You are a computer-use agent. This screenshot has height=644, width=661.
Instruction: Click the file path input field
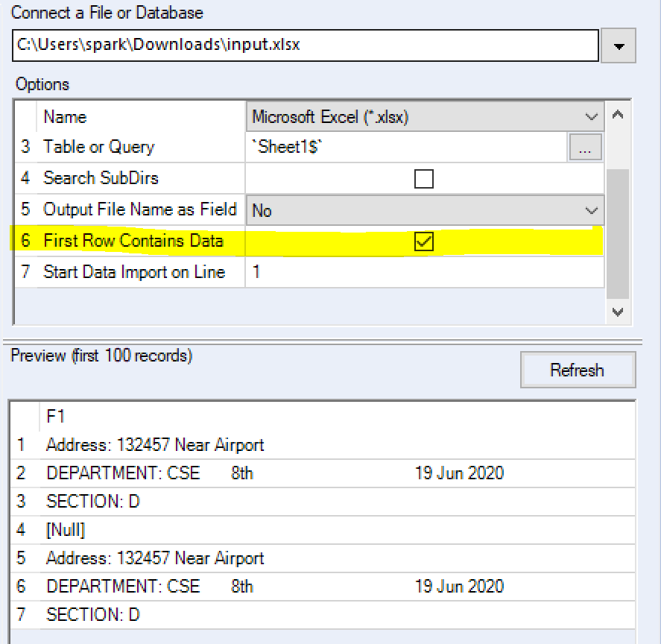tap(298, 45)
